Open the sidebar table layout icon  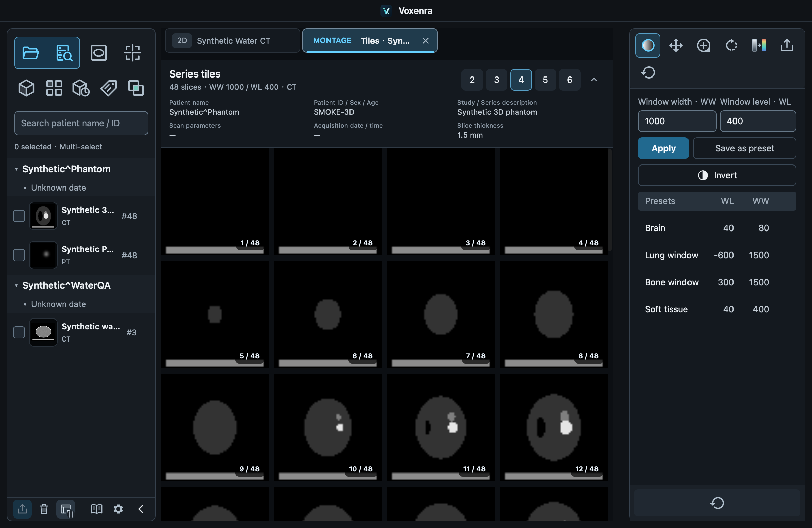click(x=66, y=509)
